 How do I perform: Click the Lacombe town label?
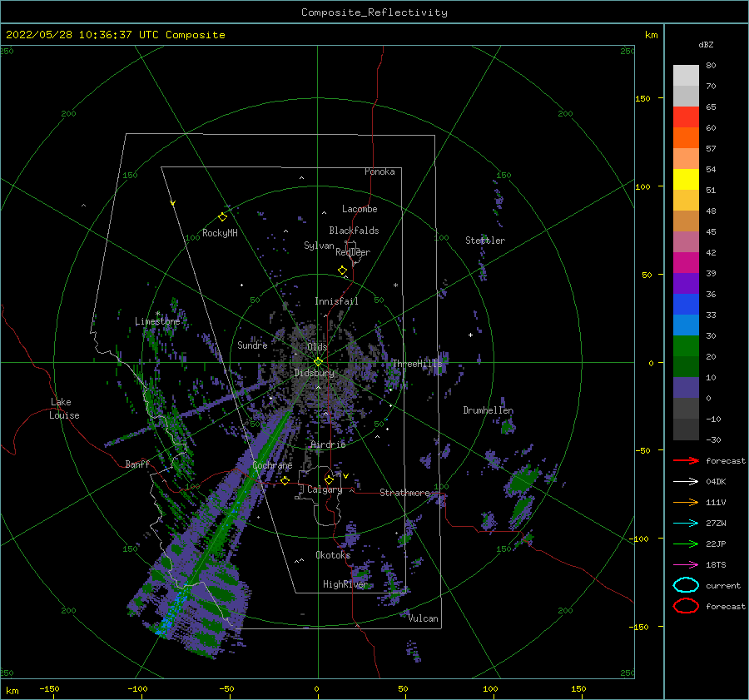pos(360,209)
